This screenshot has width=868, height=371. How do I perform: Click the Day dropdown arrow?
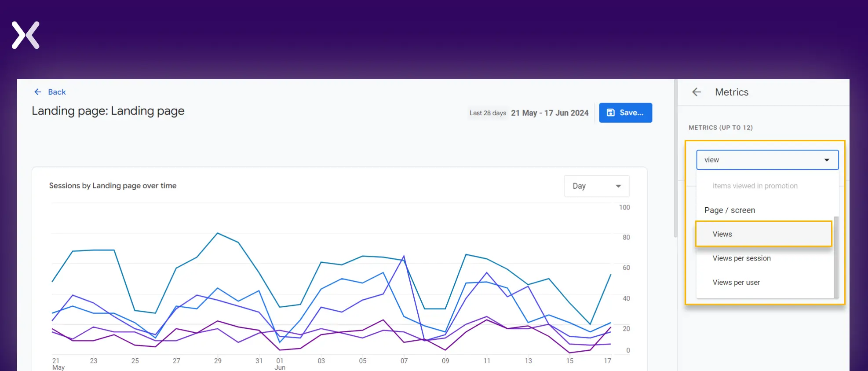coord(618,186)
